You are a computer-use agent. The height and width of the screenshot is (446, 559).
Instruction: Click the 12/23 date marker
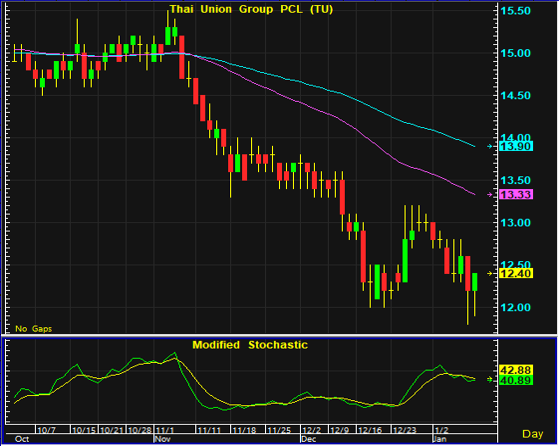coord(404,430)
